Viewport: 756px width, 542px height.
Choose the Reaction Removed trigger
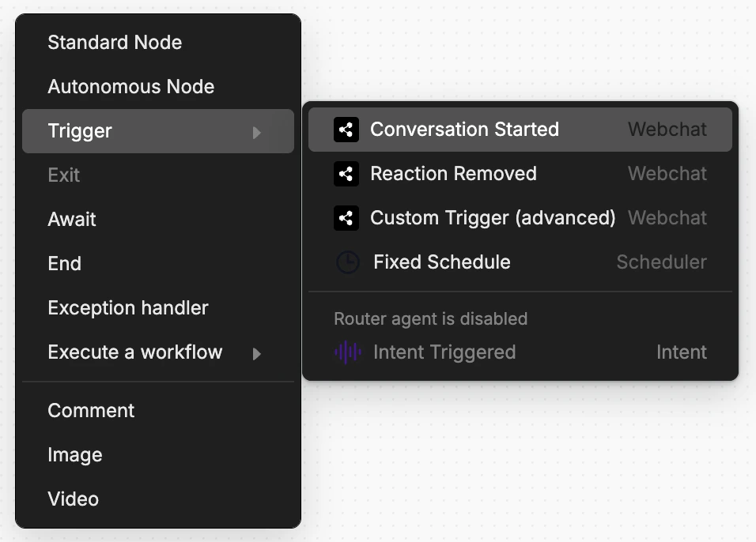coord(520,174)
